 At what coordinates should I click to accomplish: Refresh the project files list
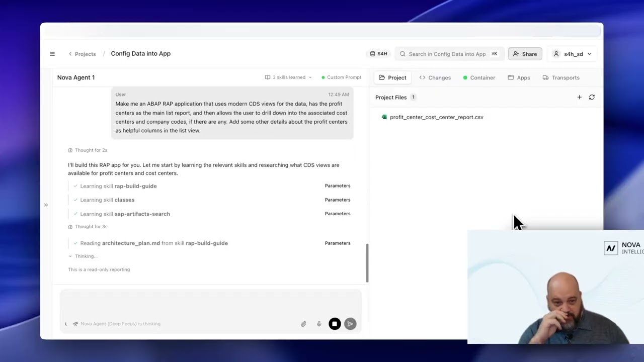[x=592, y=97]
